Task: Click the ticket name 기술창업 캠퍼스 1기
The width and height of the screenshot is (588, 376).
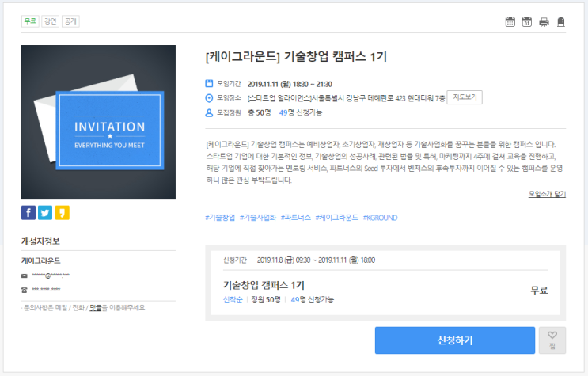Action: click(264, 285)
